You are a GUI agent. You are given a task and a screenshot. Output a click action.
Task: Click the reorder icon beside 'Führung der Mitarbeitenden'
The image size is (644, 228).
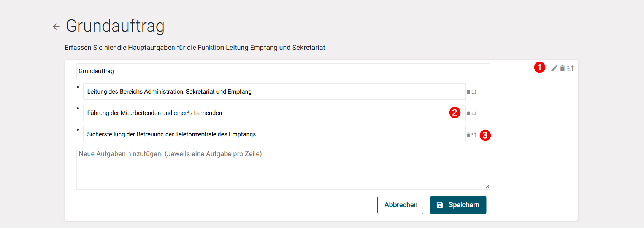[x=474, y=113]
